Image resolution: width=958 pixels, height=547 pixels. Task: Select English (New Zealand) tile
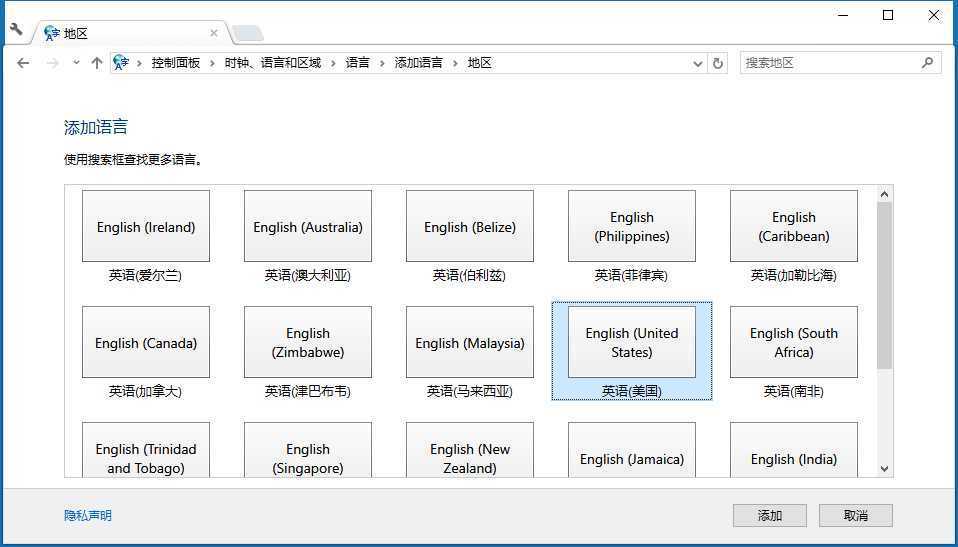(x=470, y=450)
